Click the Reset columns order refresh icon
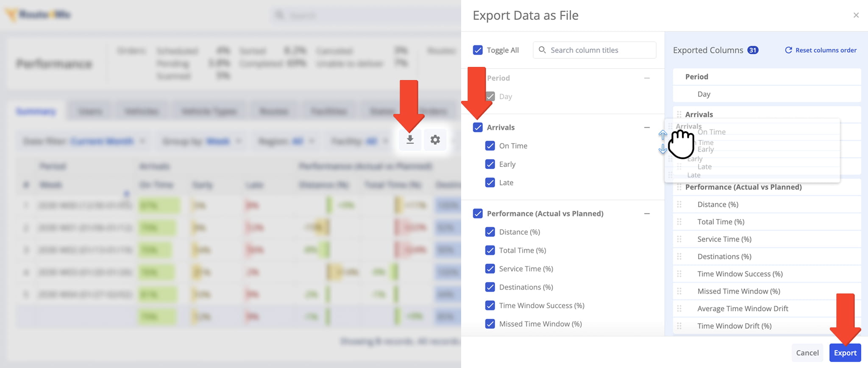This screenshot has height=368, width=868. [x=788, y=50]
